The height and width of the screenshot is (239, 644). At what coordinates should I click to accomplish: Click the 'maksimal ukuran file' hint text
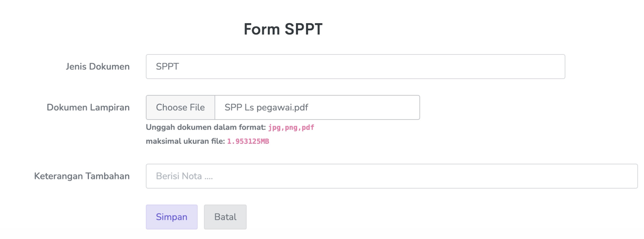pyautogui.click(x=185, y=141)
